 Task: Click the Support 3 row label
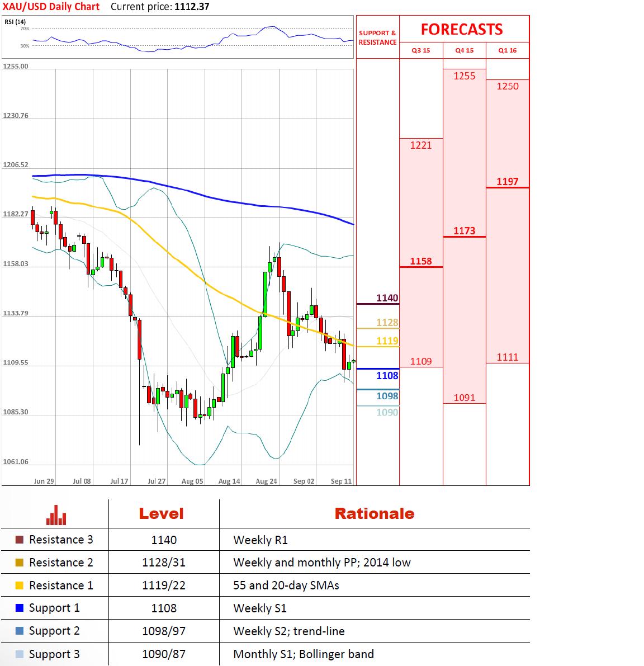54,654
